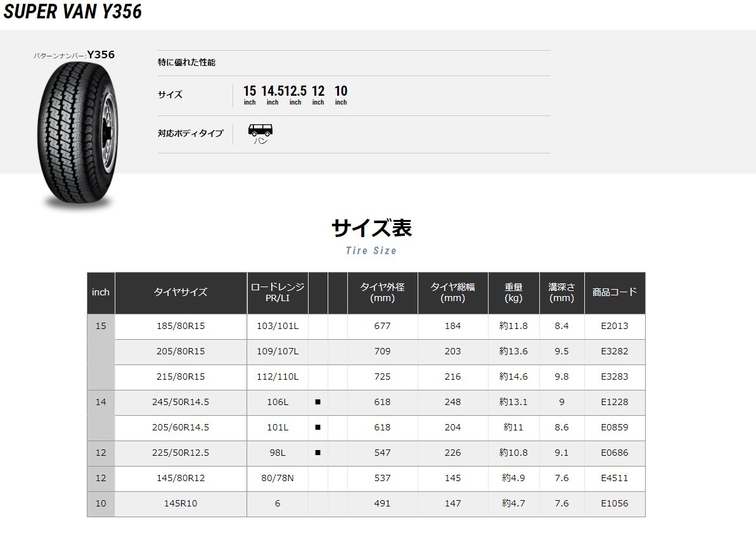
Task: Click product code E3282
Action: point(615,352)
